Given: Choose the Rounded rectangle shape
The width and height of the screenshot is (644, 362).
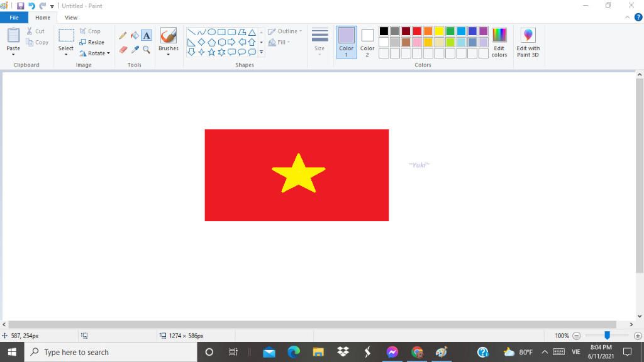Looking at the screenshot, I should 231,32.
